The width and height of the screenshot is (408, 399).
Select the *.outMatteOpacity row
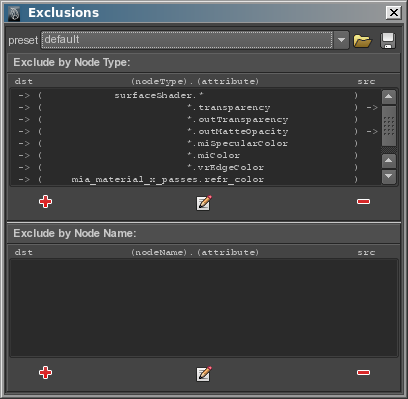pyautogui.click(x=196, y=132)
